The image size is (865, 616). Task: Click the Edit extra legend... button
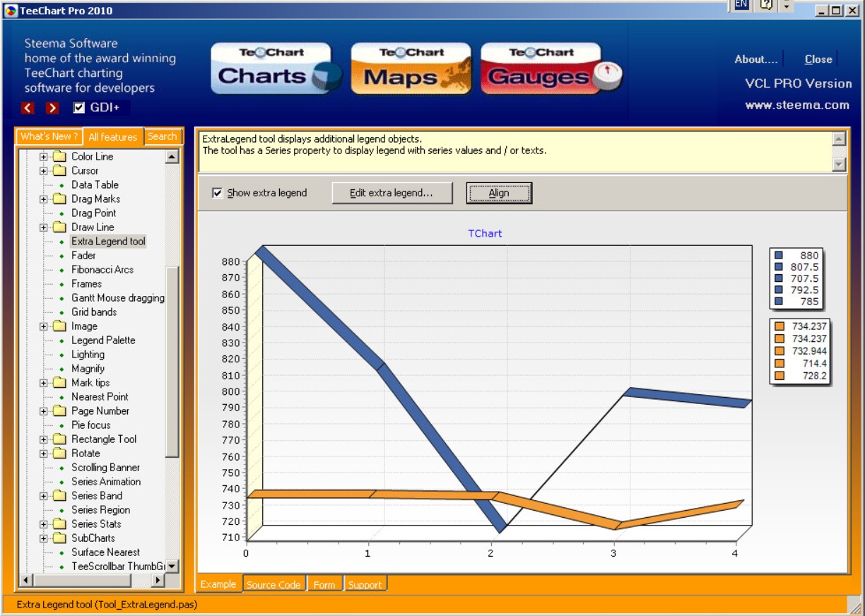[x=392, y=193]
